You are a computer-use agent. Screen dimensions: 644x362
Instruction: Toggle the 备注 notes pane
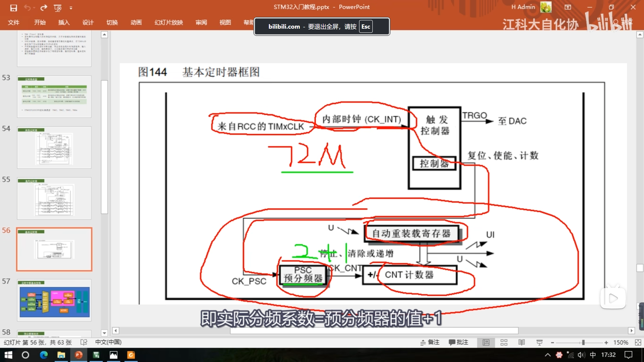click(x=430, y=342)
